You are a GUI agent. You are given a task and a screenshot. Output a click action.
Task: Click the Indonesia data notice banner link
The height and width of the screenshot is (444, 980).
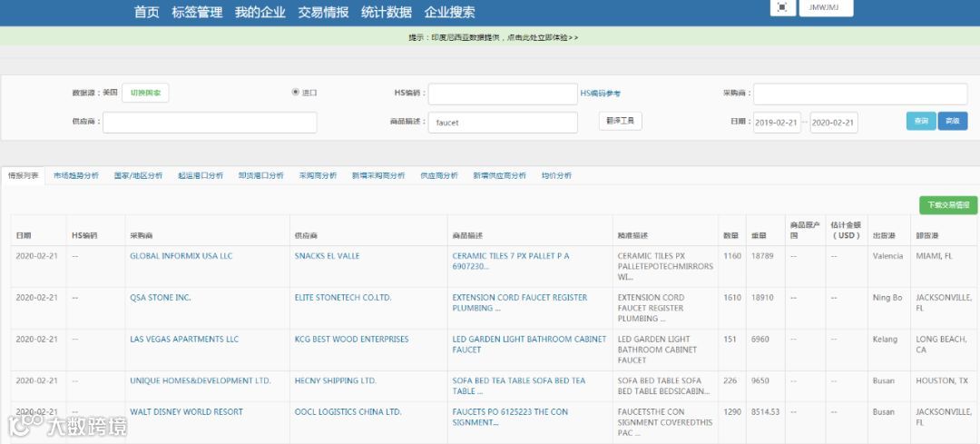[494, 37]
